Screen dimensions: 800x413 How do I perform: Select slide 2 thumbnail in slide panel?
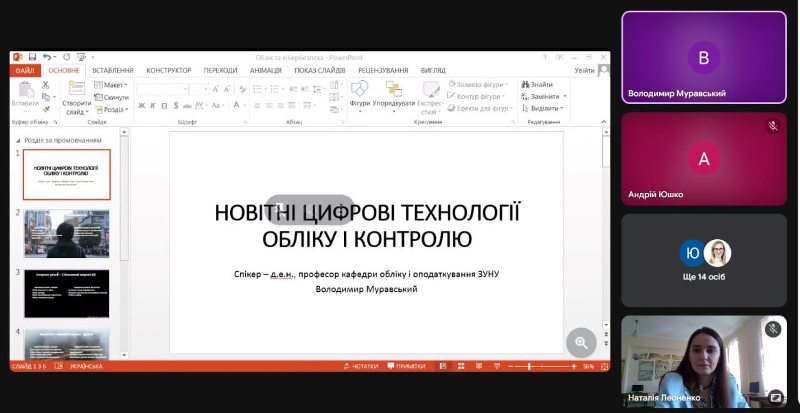pyautogui.click(x=66, y=233)
